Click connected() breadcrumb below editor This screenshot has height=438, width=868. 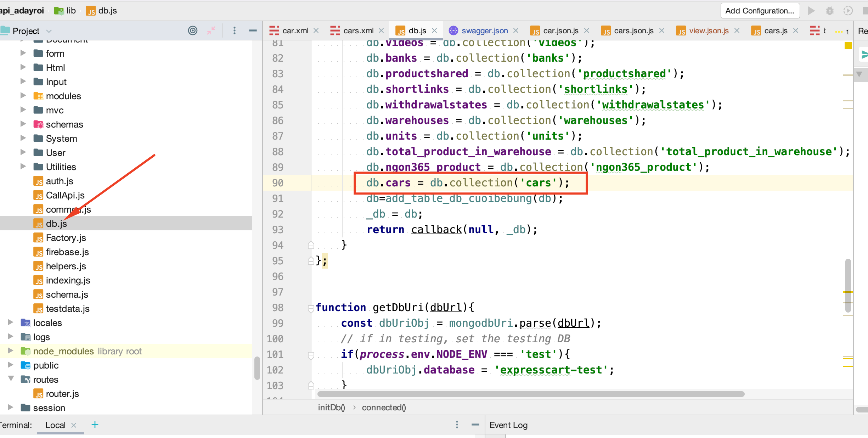384,408
